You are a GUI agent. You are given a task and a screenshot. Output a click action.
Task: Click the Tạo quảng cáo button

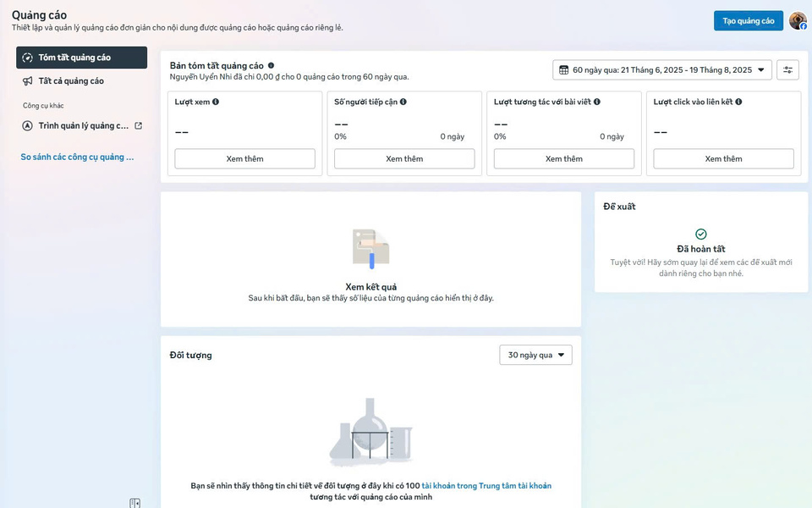[748, 21]
